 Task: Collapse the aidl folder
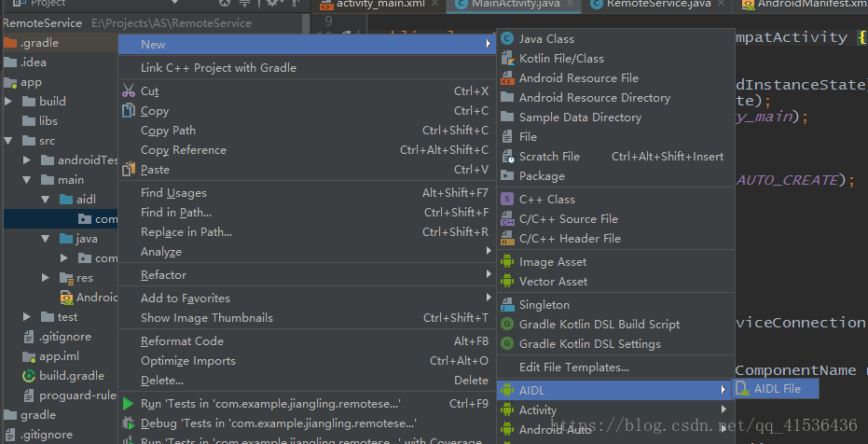coord(46,200)
